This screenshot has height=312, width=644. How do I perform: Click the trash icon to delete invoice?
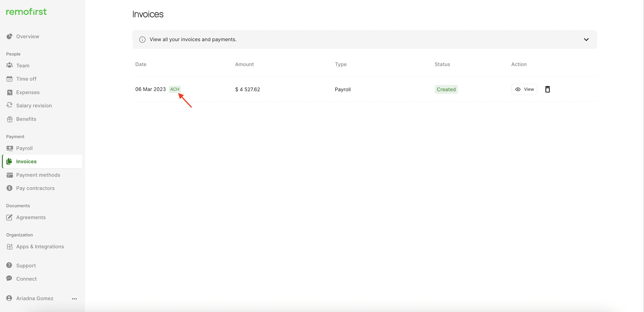click(547, 89)
